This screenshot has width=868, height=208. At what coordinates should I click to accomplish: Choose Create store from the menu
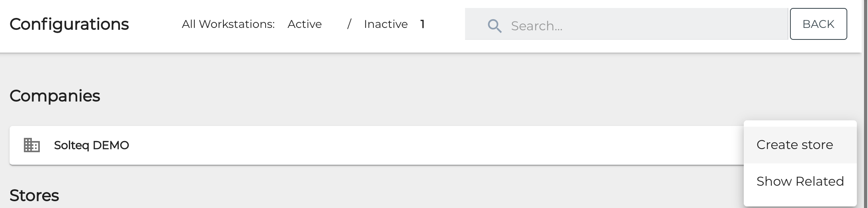click(795, 145)
